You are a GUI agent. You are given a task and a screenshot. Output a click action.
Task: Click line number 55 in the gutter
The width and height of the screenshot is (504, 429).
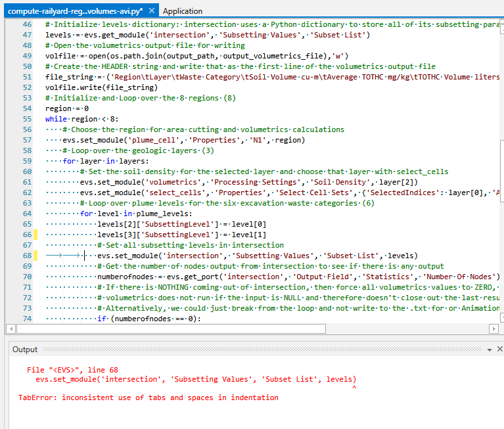[x=26, y=119]
